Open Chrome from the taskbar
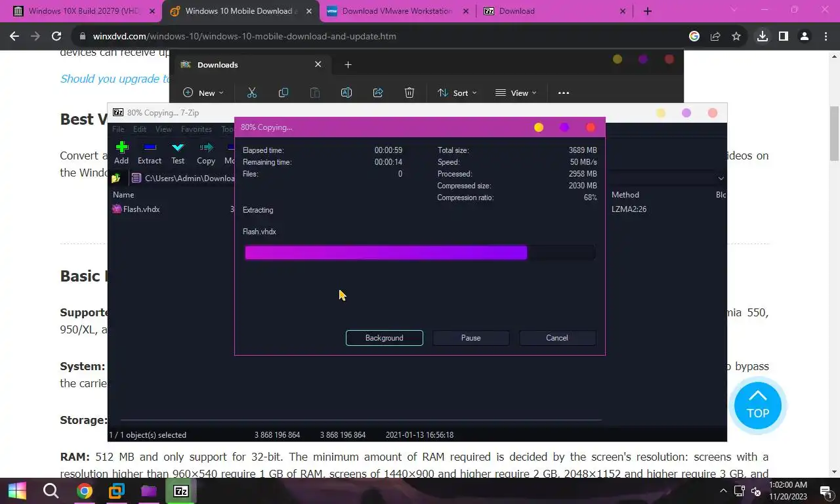The height and width of the screenshot is (504, 840). pyautogui.click(x=84, y=491)
